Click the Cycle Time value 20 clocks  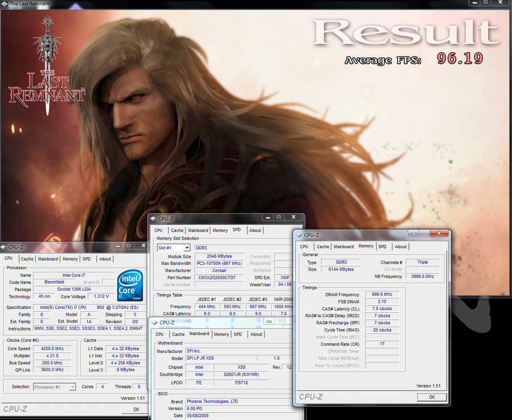click(382, 330)
